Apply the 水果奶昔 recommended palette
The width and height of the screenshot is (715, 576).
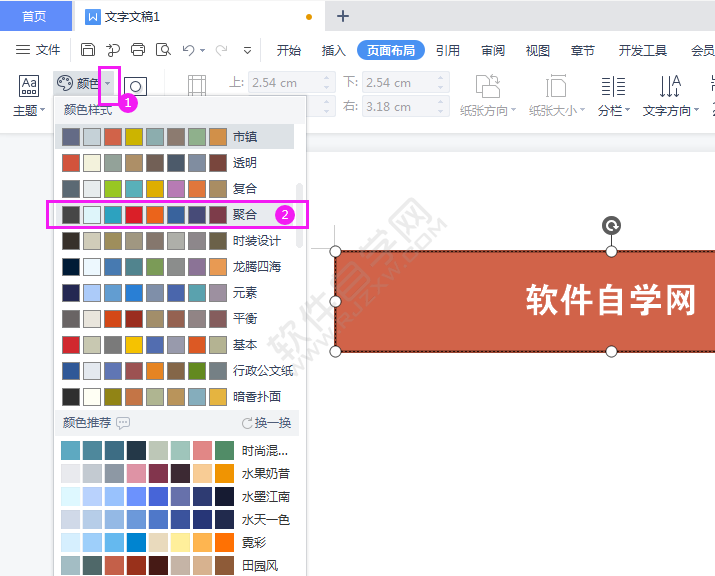pyautogui.click(x=176, y=473)
